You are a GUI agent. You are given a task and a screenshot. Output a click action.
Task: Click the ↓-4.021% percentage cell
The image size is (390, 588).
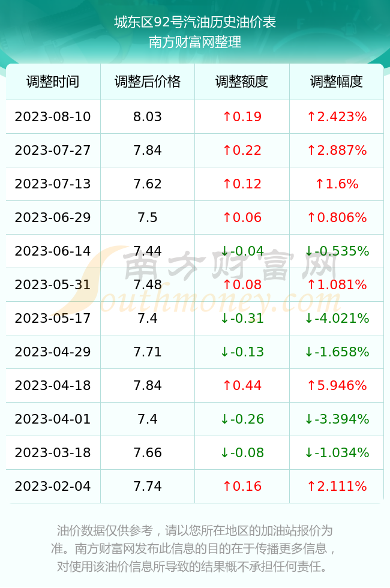click(337, 319)
